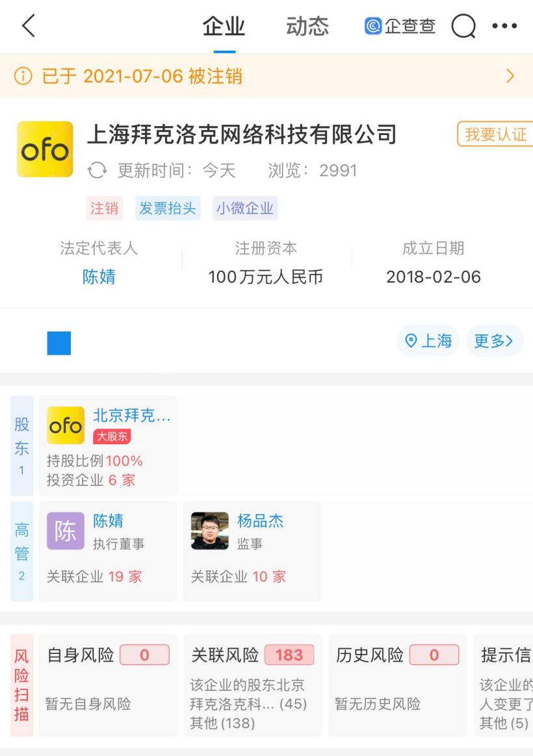The height and width of the screenshot is (756, 533).
Task: Open 杨品杰's profile photo
Action: (x=210, y=531)
